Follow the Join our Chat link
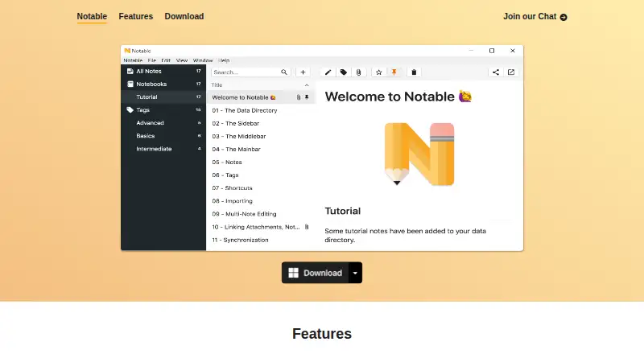 [x=535, y=17]
